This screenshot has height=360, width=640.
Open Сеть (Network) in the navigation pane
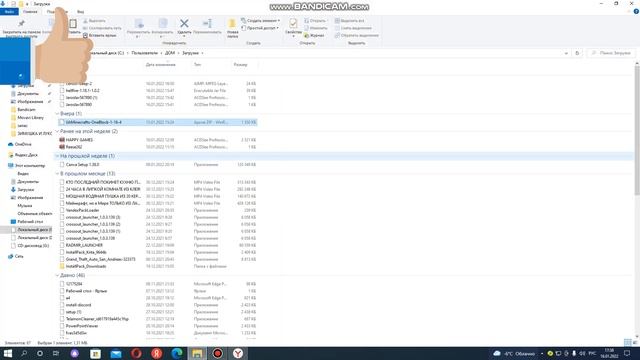19,256
